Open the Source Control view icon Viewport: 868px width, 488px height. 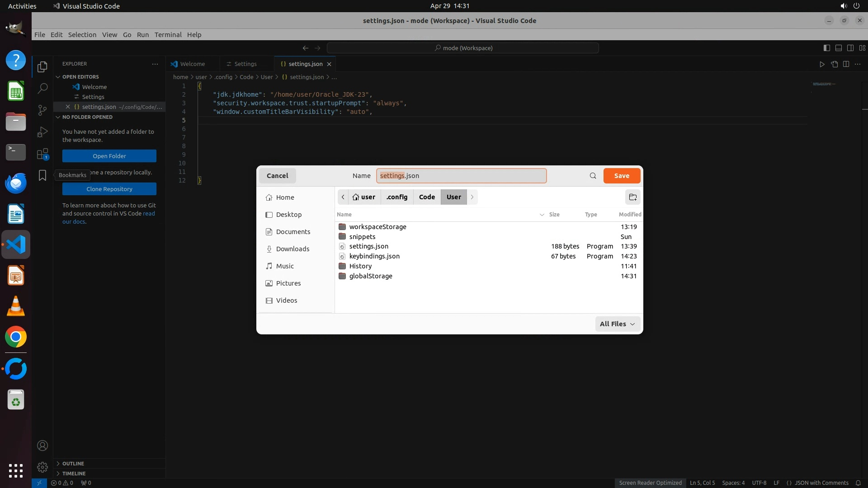coord(42,110)
